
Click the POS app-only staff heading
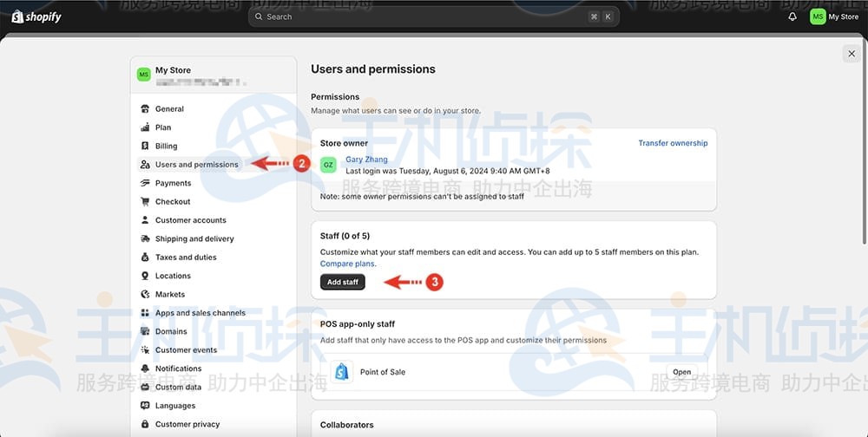(357, 324)
